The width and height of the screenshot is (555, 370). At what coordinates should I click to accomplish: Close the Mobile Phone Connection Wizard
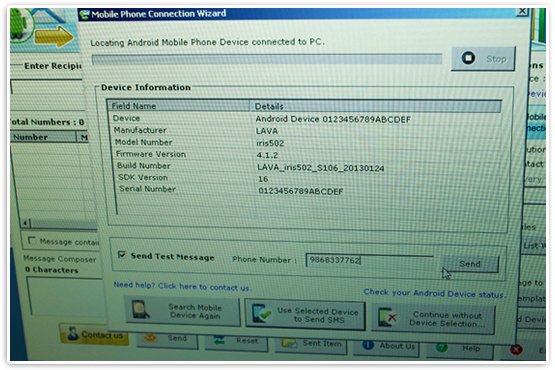522,11
